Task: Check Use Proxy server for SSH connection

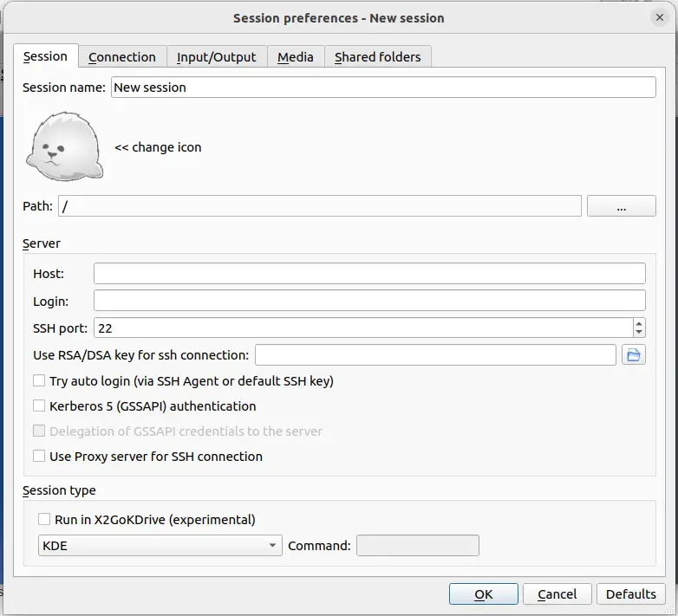Action: [x=39, y=457]
